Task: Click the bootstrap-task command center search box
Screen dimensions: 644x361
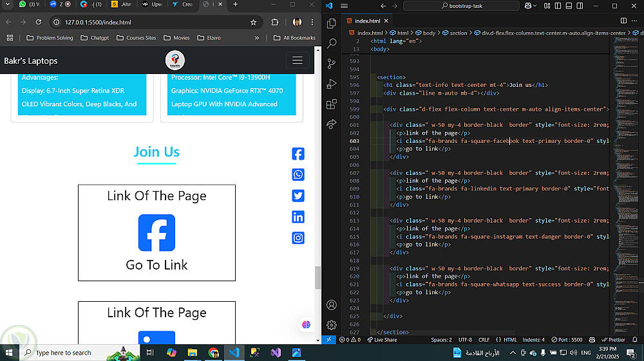Action: tap(461, 6)
